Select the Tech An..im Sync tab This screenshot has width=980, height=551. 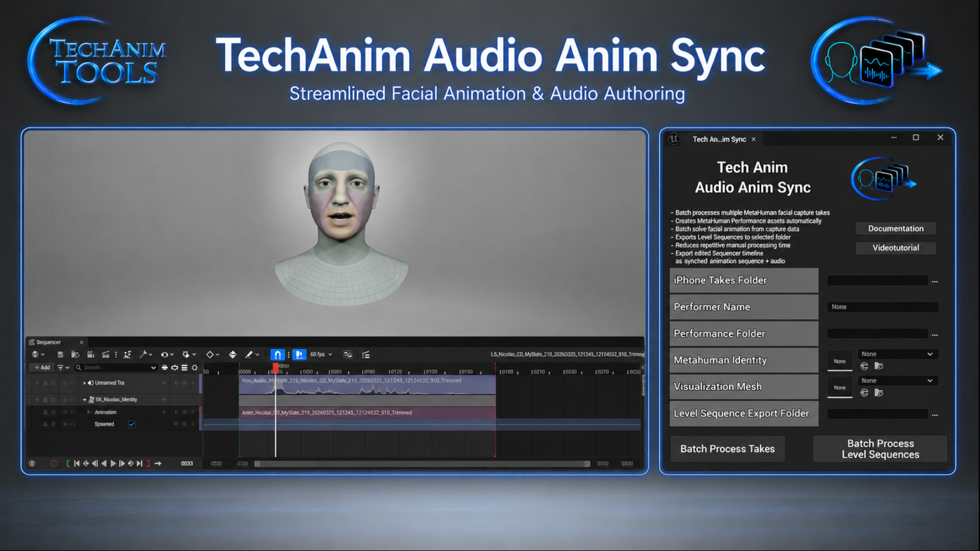tap(719, 139)
